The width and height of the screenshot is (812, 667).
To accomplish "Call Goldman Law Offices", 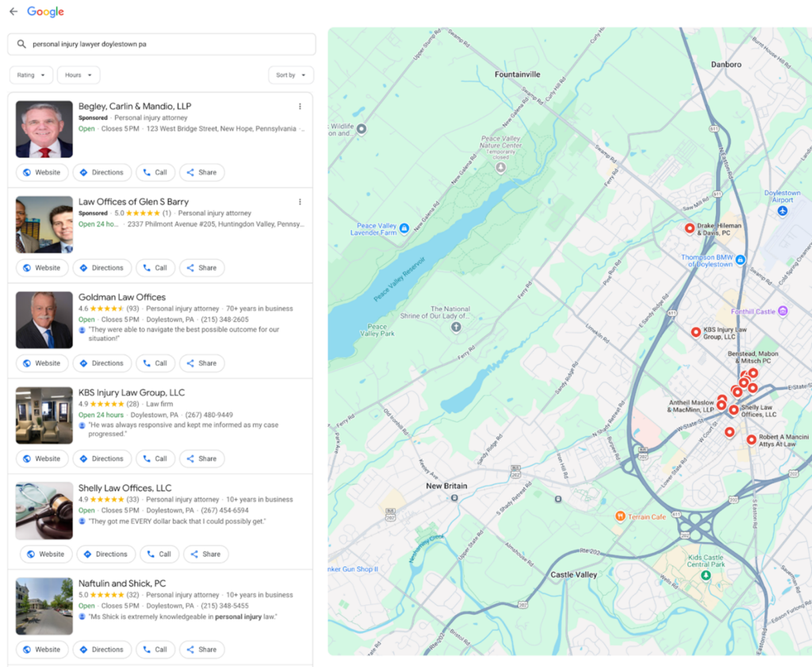I will click(x=155, y=363).
